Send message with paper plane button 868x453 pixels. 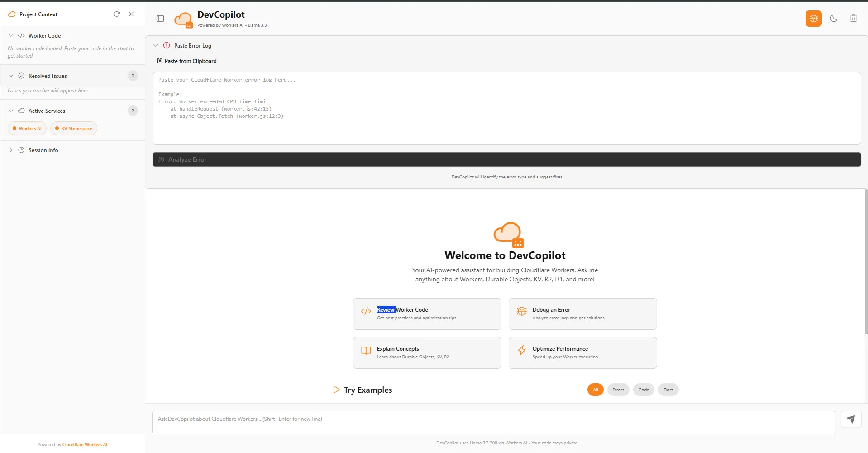[x=851, y=419]
